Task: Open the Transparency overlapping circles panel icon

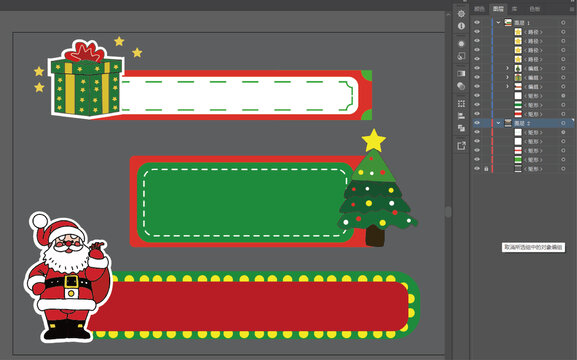Action: pyautogui.click(x=461, y=86)
